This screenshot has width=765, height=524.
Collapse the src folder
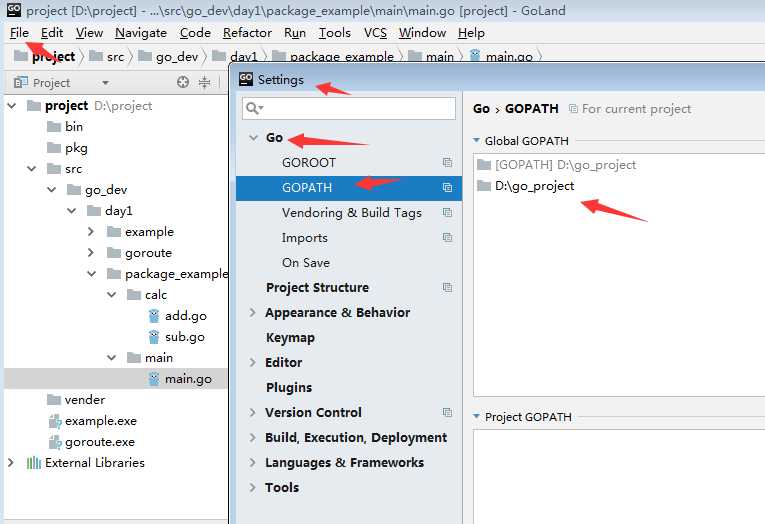pyautogui.click(x=32, y=169)
